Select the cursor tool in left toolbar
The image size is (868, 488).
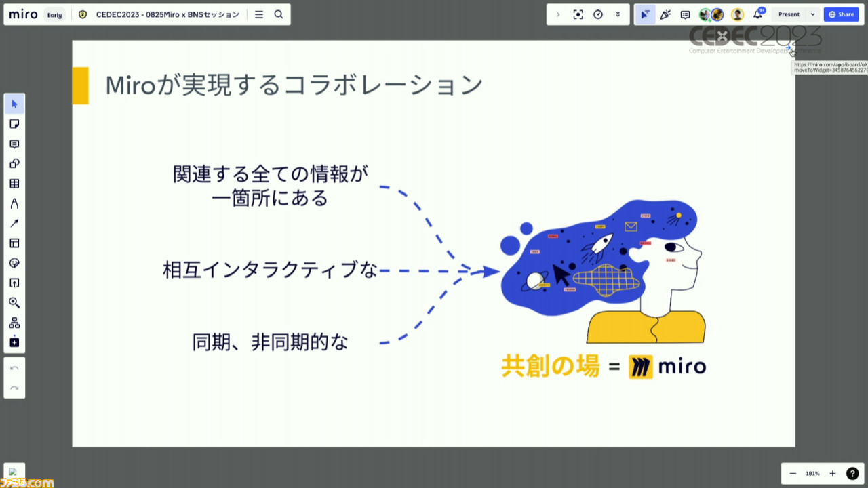coord(14,104)
